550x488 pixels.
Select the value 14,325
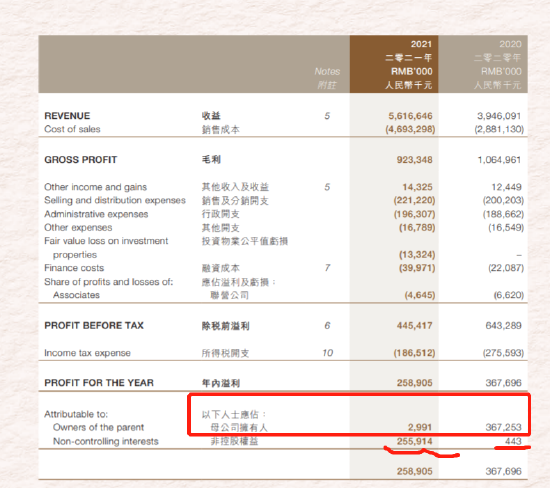pos(417,187)
